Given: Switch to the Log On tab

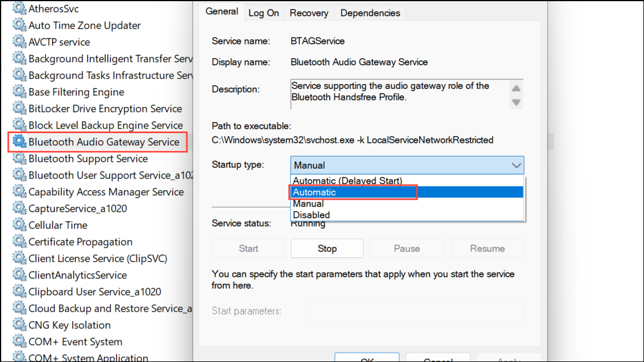Looking at the screenshot, I should (x=264, y=12).
